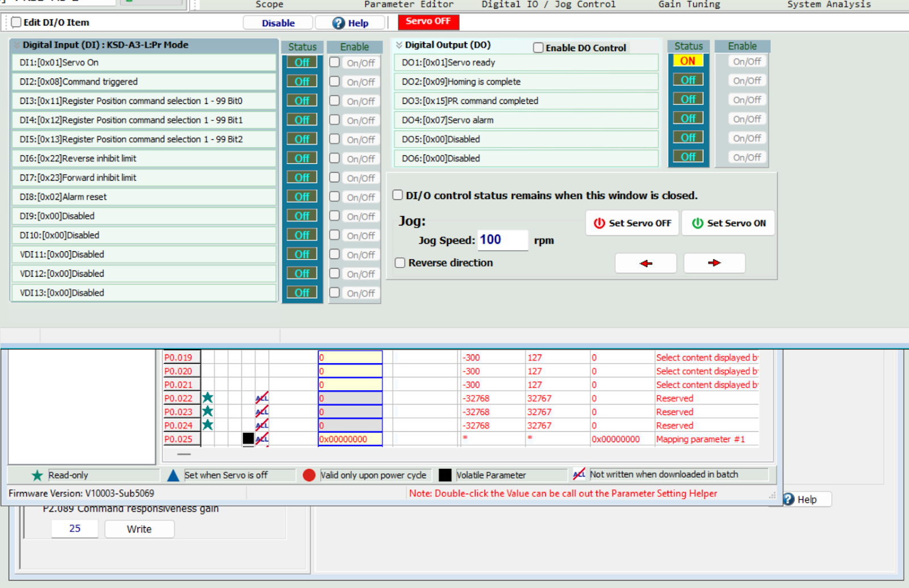Click the blue triangle legend icon
Image resolution: width=909 pixels, height=588 pixels.
pyautogui.click(x=173, y=475)
